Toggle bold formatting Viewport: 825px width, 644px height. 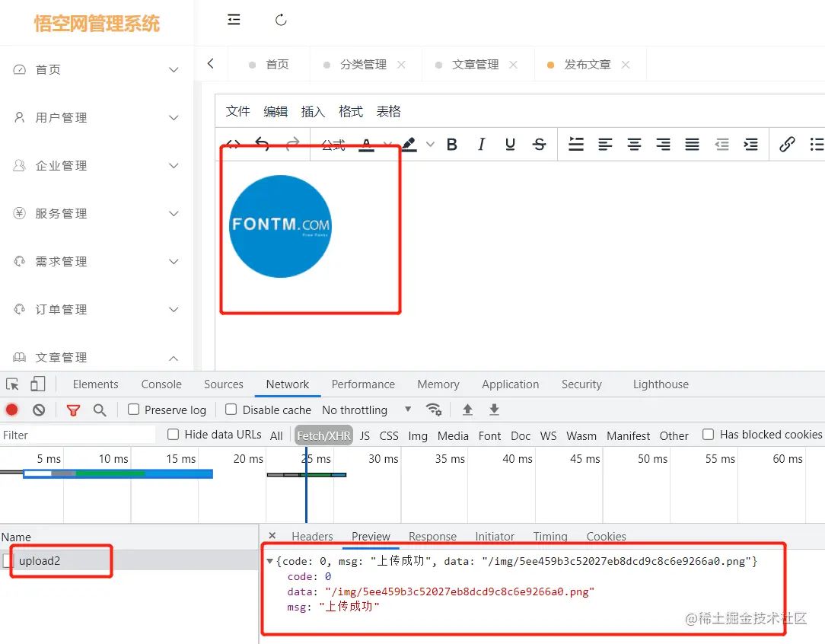tap(451, 144)
